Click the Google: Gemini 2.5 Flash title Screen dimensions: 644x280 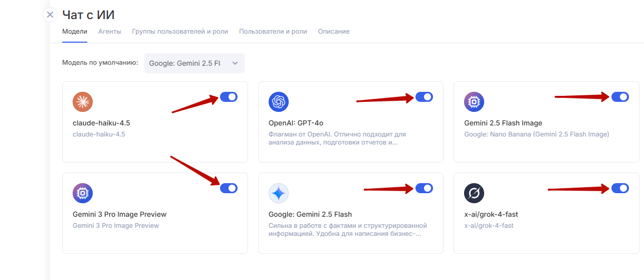point(310,214)
